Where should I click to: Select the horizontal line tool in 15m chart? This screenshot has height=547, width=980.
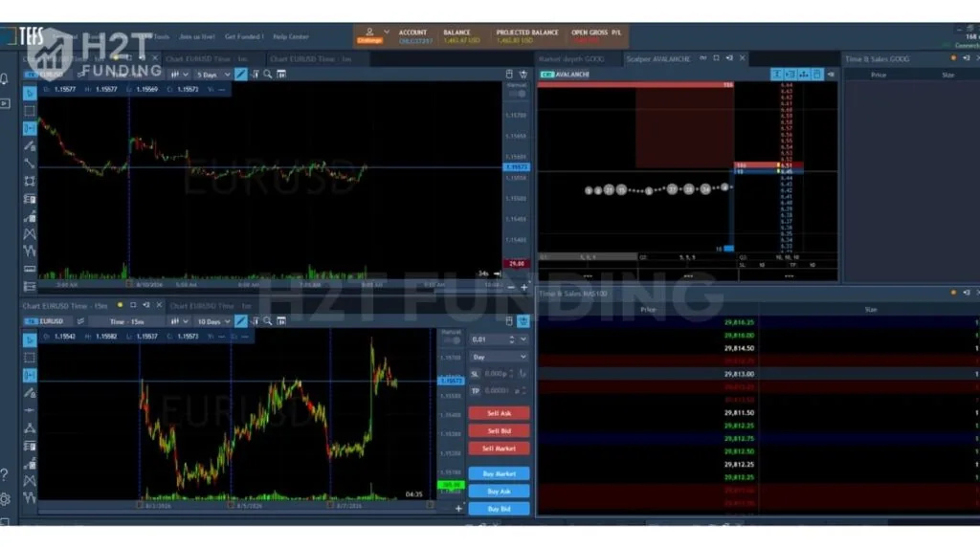click(x=30, y=410)
